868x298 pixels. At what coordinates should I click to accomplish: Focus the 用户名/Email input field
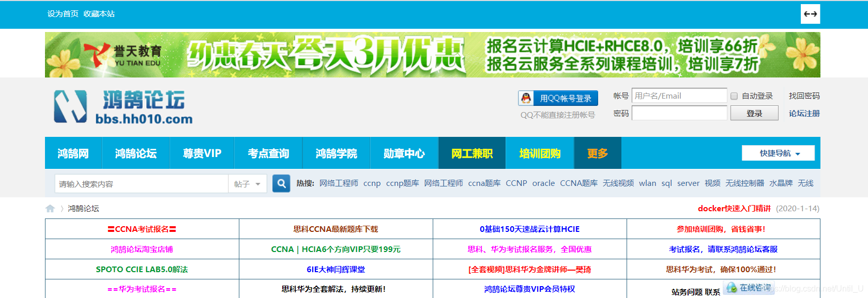point(679,96)
